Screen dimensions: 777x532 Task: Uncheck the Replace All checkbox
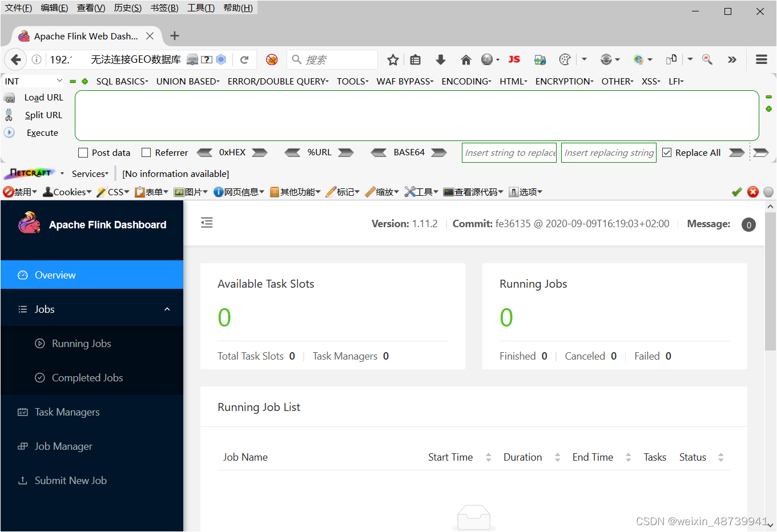coord(667,152)
